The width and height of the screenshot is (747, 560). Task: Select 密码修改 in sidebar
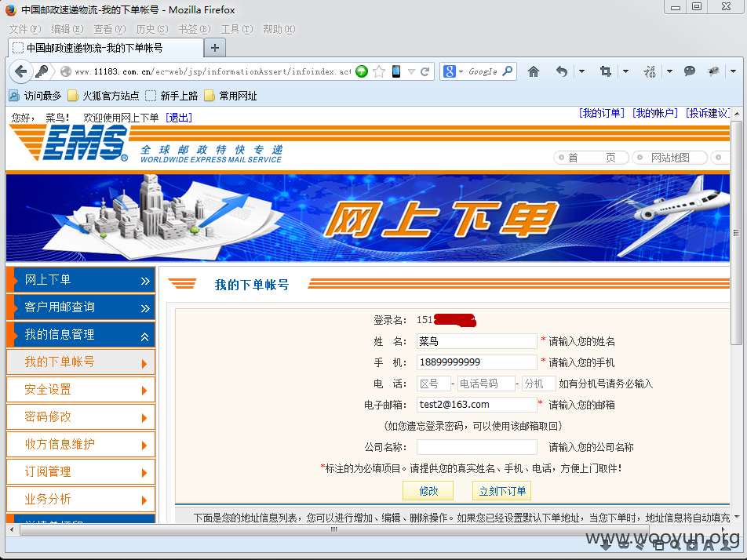81,417
